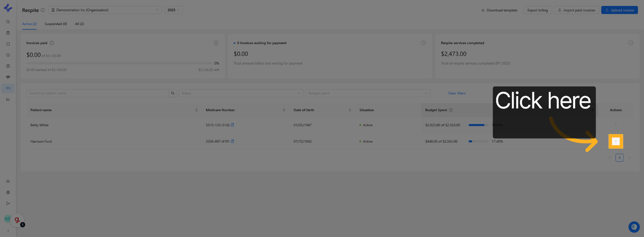Viewport: 644px width, 237px height.
Task: Open the clock icon in sidebar
Action: click(8, 55)
